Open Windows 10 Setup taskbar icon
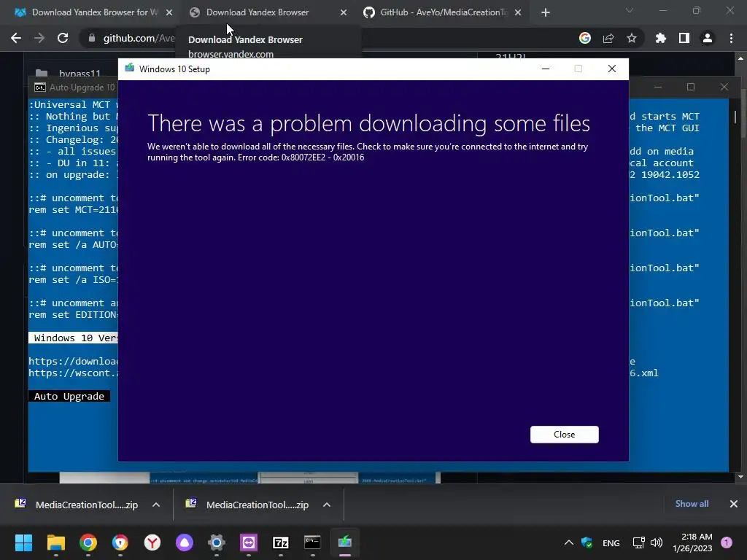The width and height of the screenshot is (747, 560). coord(345,542)
